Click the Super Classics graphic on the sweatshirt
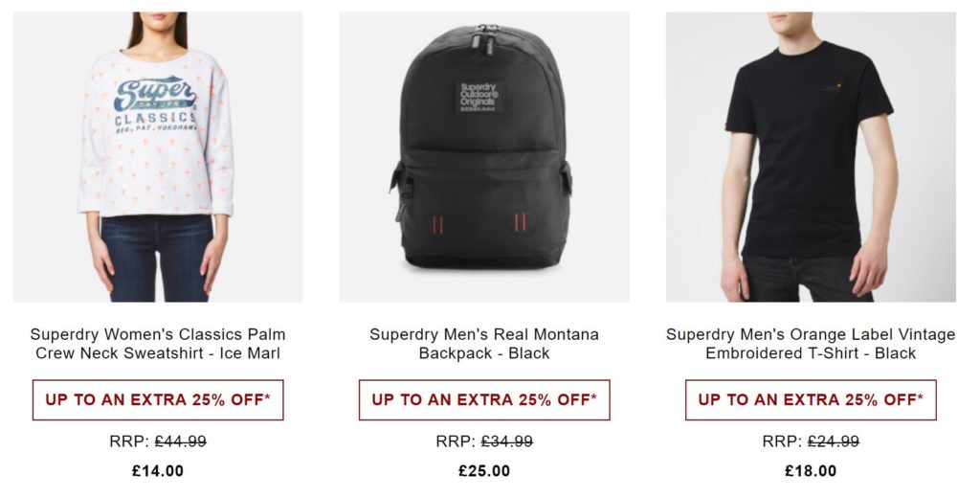 [x=155, y=102]
